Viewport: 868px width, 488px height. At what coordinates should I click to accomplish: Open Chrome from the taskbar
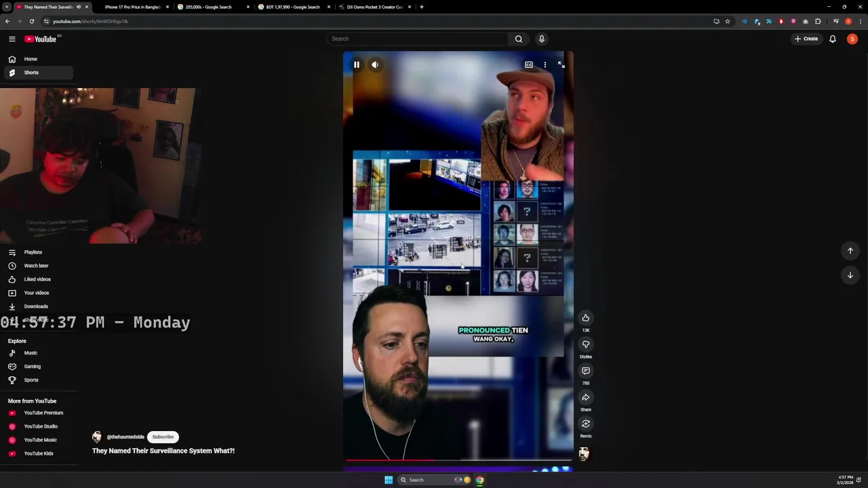[x=479, y=480]
